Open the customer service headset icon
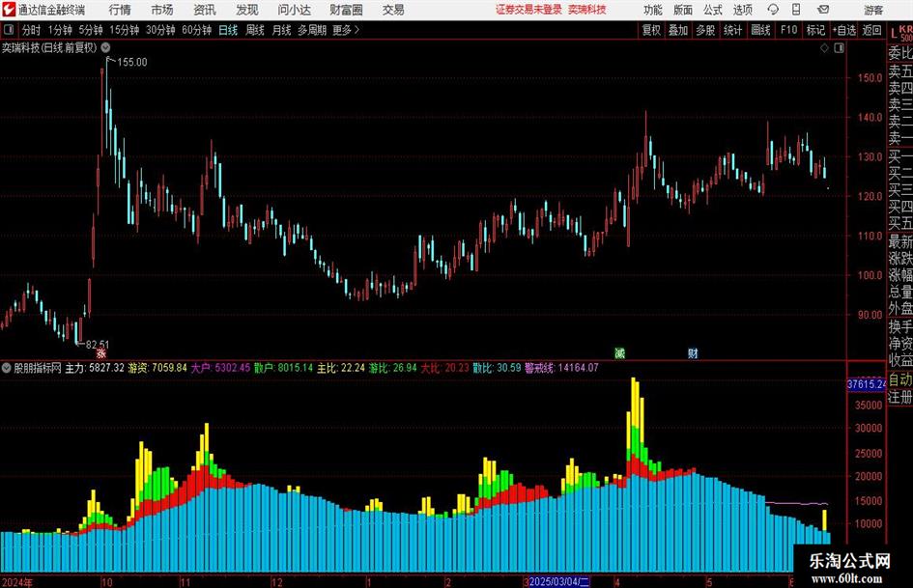Image resolution: width=913 pixels, height=588 pixels. (773, 10)
